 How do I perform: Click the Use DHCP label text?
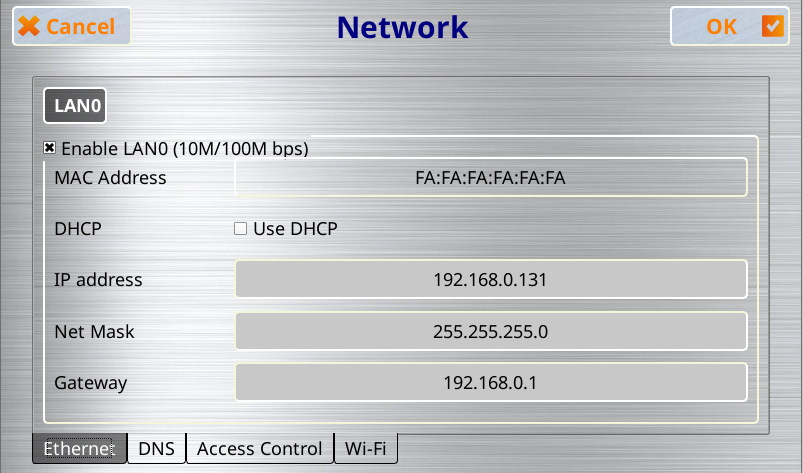[x=295, y=229]
